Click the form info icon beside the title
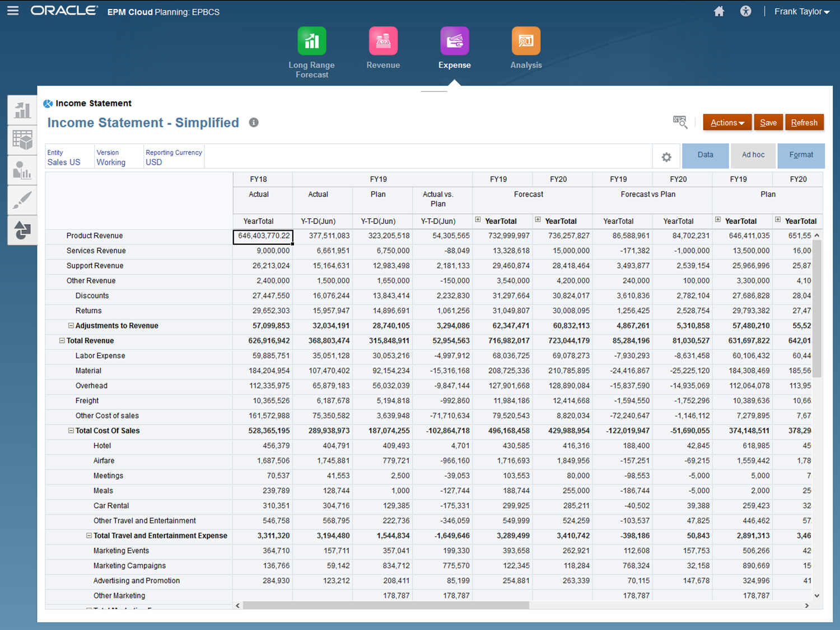 [254, 123]
